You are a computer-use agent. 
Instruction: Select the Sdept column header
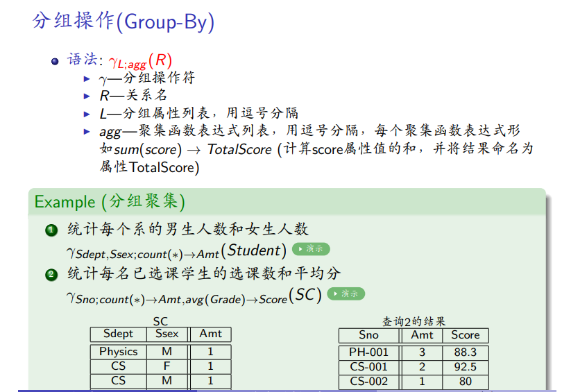coord(118,334)
